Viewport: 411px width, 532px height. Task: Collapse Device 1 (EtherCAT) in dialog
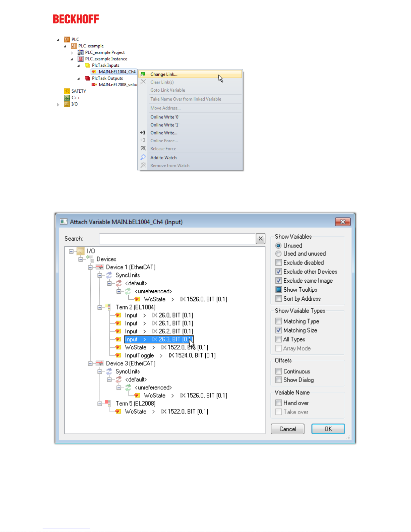[90, 268]
